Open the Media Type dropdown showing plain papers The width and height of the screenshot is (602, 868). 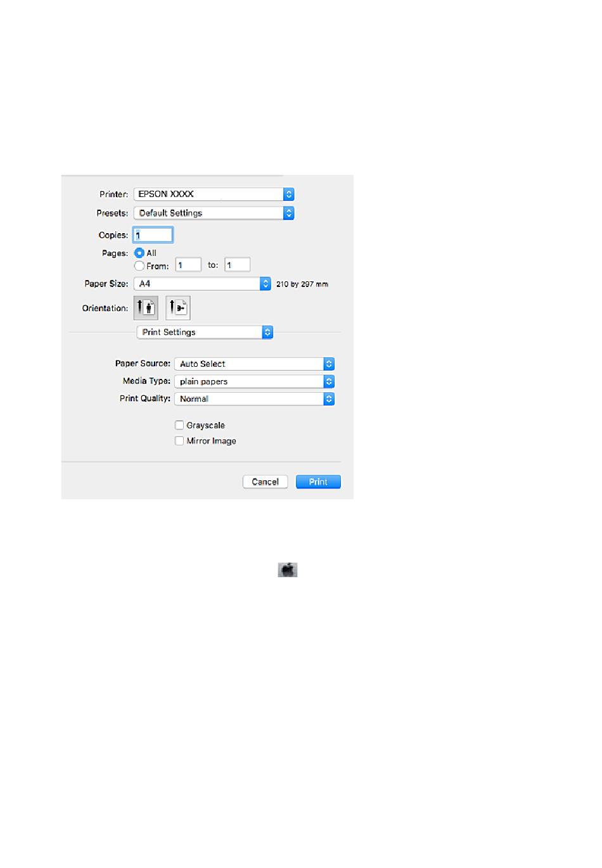tap(254, 381)
